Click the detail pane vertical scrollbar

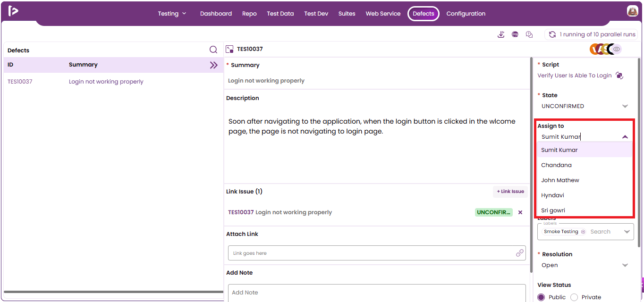[532, 165]
